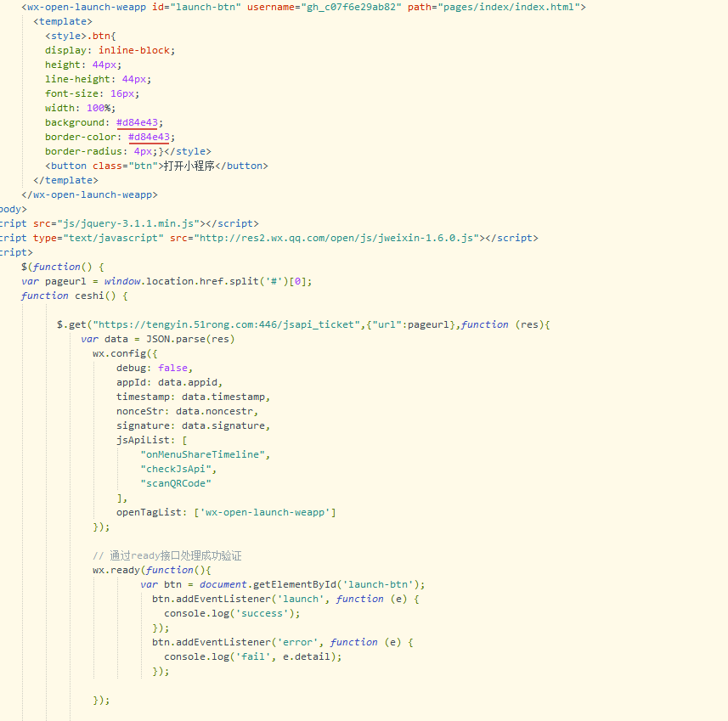Click the addEventListener('launch' line
Image resolution: width=728 pixels, height=721 pixels.
coord(285,599)
